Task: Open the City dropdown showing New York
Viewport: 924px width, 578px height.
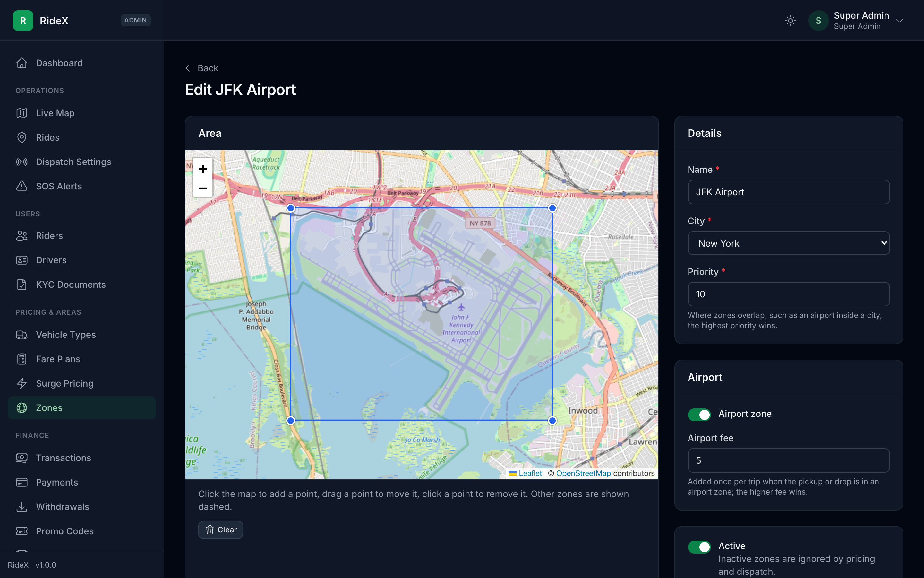Action: coord(789,243)
